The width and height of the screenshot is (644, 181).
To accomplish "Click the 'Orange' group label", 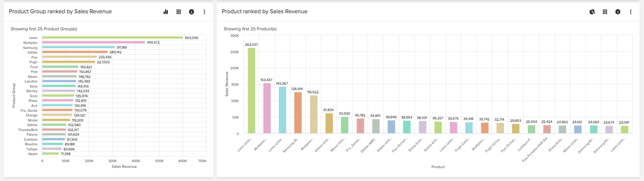I will (32, 115).
